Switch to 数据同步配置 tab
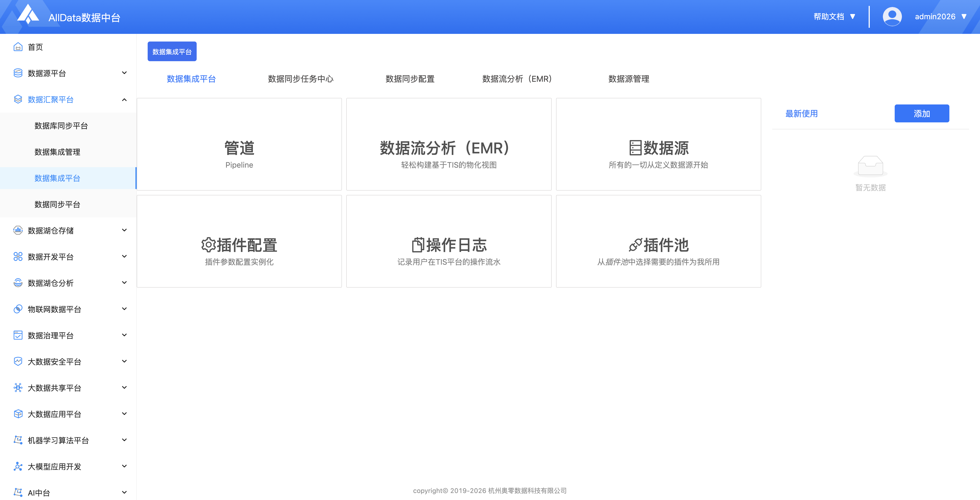This screenshot has width=980, height=500. (410, 79)
